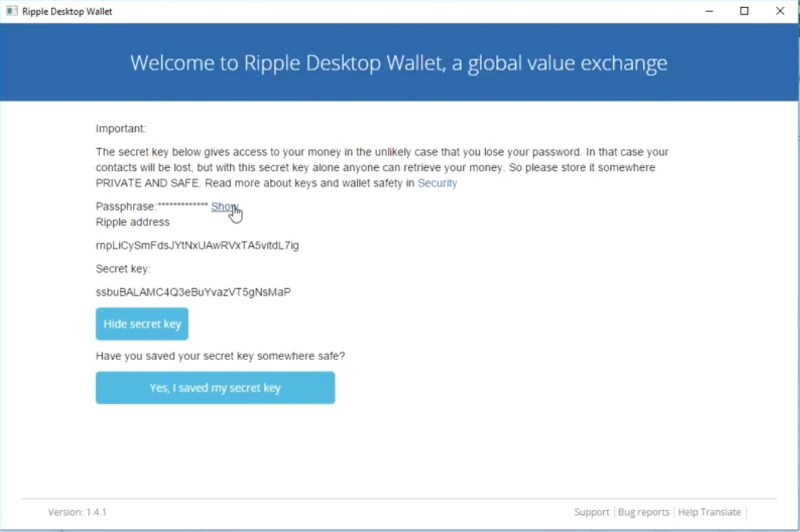This screenshot has height=532, width=800.
Task: Confirm with Yes, I saved my secret key
Action: [215, 388]
